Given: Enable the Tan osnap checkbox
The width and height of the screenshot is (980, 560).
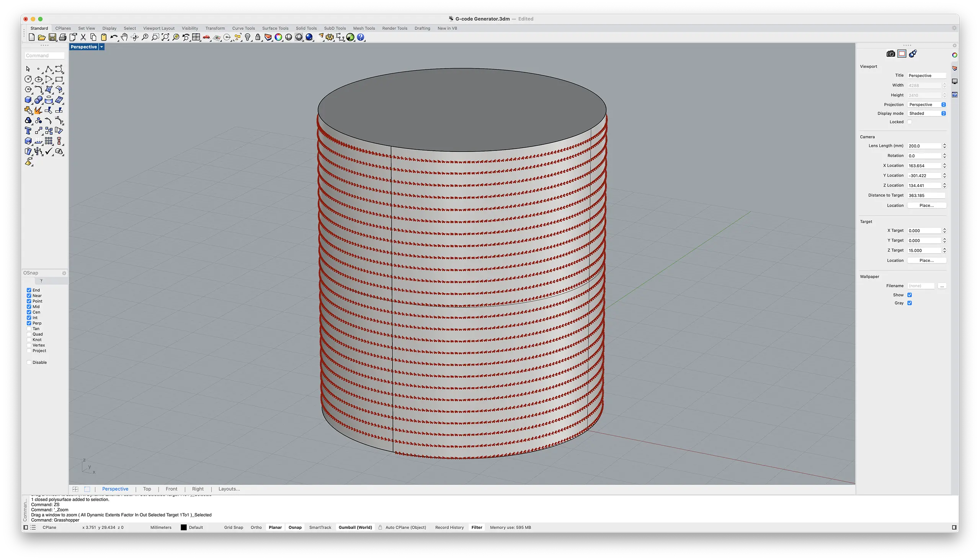Looking at the screenshot, I should [x=29, y=328].
